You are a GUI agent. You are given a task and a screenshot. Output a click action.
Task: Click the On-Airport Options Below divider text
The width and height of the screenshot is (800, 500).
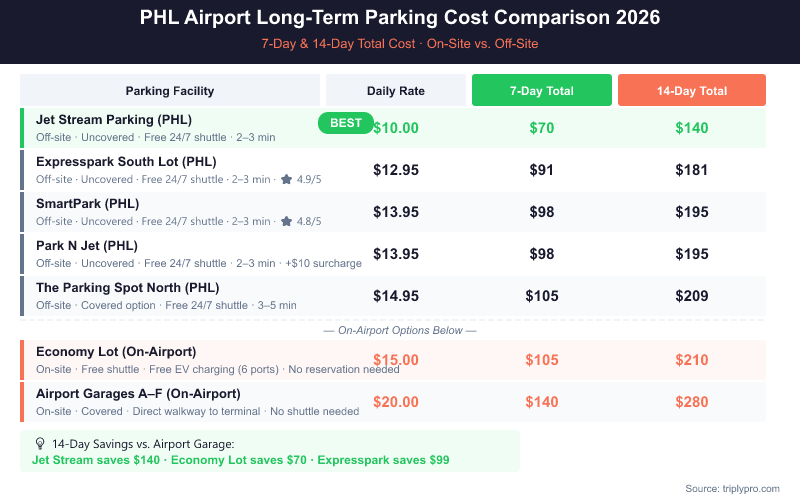pos(400,330)
